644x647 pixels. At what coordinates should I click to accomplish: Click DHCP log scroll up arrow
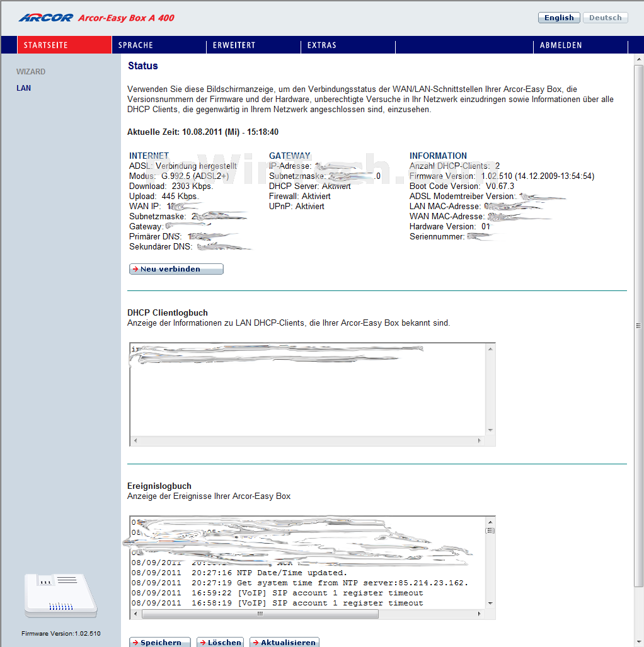490,349
